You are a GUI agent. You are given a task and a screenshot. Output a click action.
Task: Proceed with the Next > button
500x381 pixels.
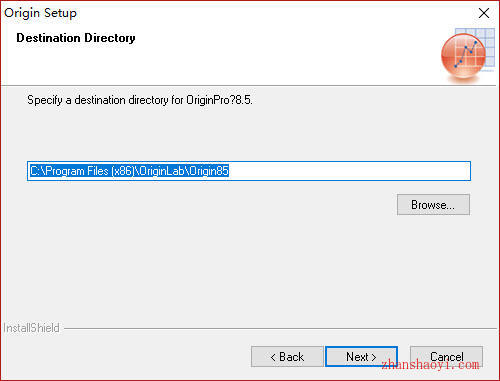point(361,357)
